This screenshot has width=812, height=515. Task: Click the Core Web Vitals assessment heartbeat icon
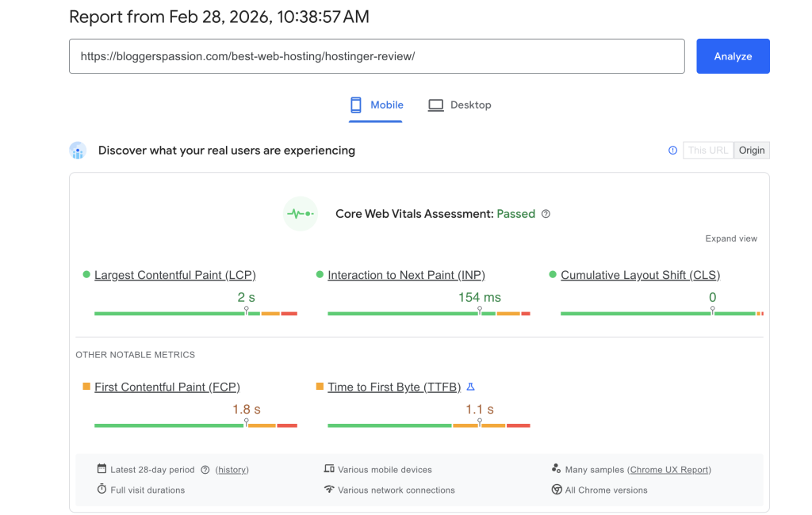(300, 214)
